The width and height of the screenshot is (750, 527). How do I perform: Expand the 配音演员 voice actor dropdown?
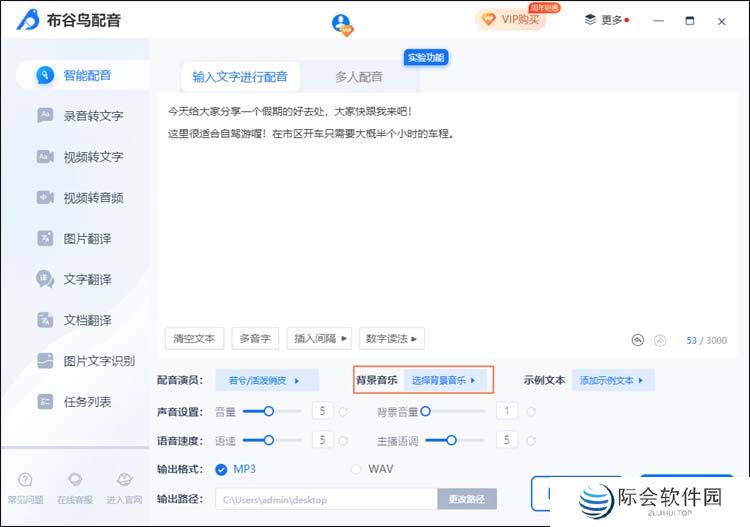click(x=266, y=380)
